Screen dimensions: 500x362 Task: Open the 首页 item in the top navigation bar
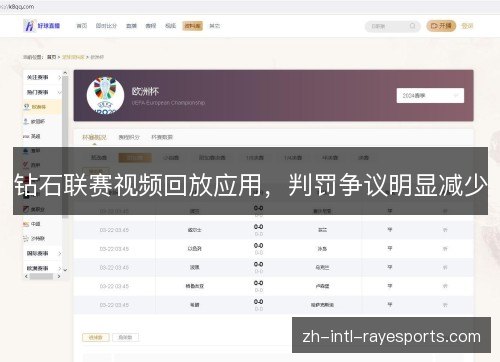point(82,26)
